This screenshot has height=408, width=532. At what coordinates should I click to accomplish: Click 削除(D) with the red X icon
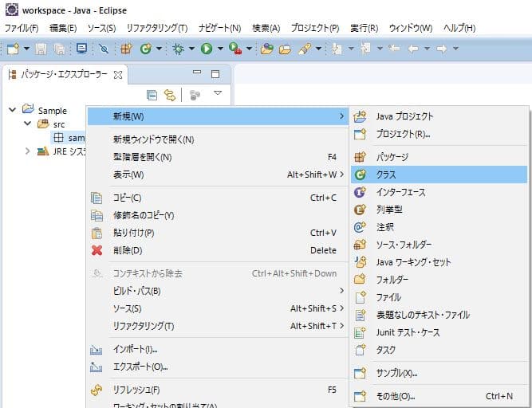[x=127, y=250]
